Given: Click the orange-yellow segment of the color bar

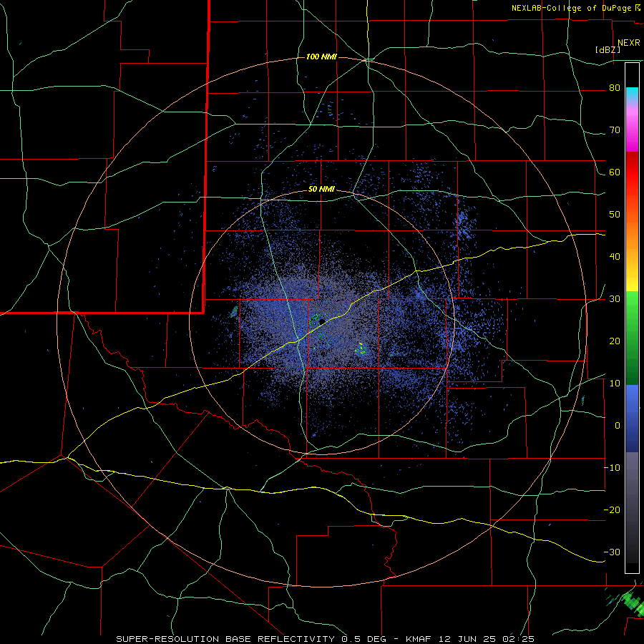Looking at the screenshot, I should click(x=632, y=243).
